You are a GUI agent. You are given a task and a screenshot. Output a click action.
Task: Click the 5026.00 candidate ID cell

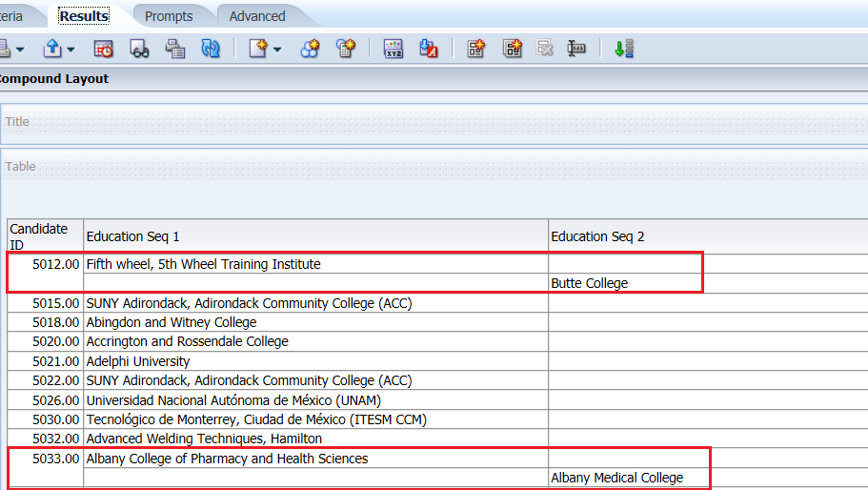coord(46,399)
